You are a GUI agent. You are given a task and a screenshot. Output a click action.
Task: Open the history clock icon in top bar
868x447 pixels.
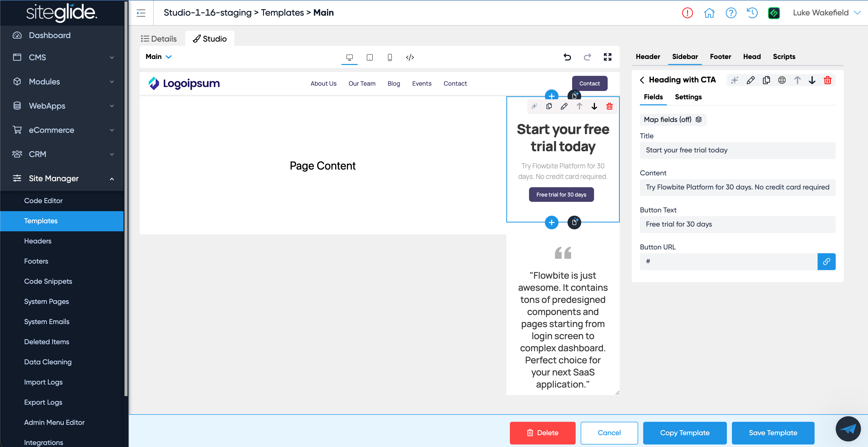pos(752,13)
